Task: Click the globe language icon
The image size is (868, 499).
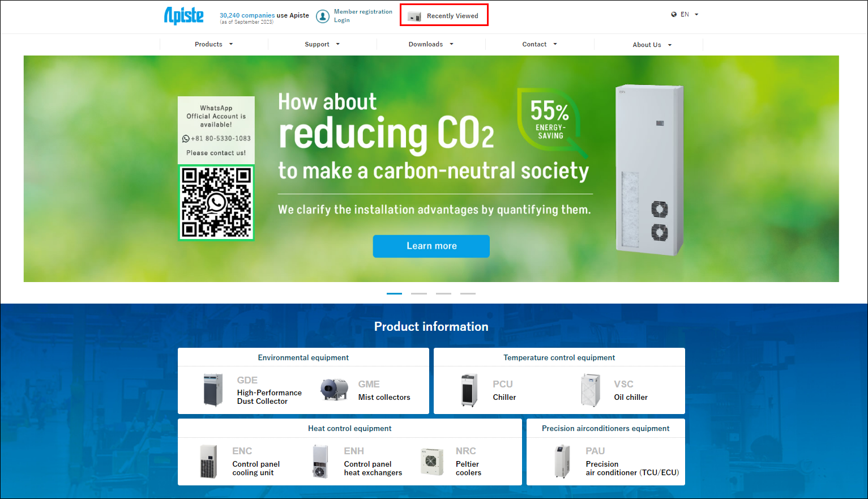Action: point(674,15)
